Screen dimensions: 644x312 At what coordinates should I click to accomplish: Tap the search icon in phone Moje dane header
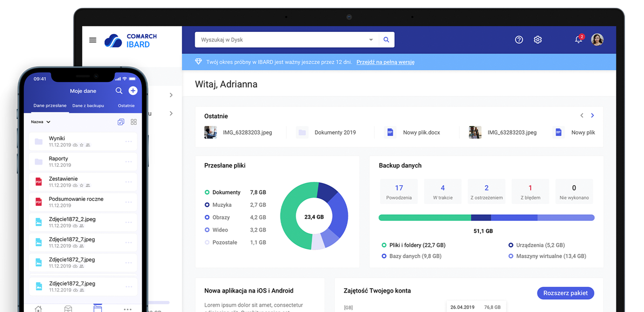pos(119,91)
